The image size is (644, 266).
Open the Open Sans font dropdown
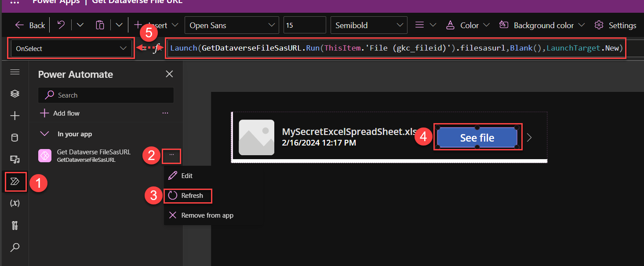coord(232,26)
